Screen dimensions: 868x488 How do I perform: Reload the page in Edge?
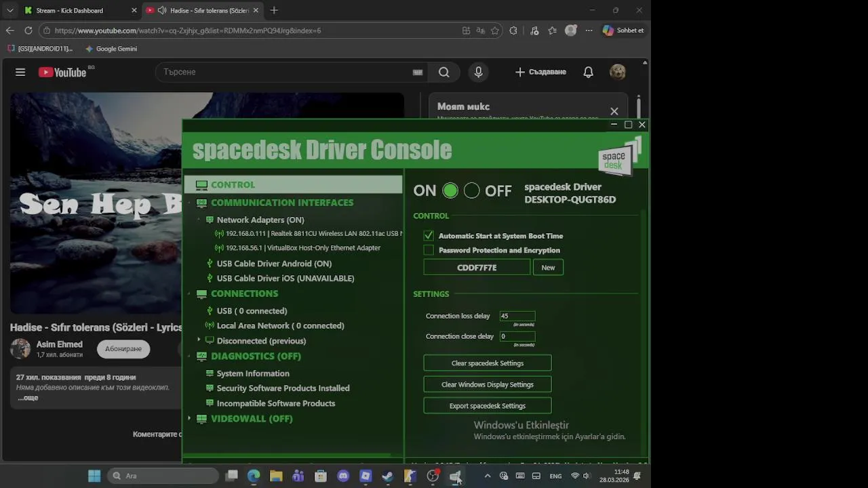tap(28, 30)
